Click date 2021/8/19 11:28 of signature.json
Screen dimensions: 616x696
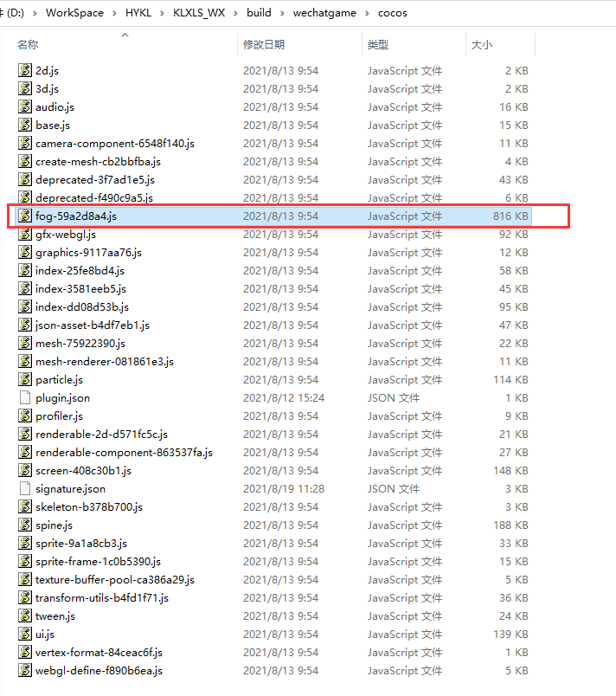(284, 489)
